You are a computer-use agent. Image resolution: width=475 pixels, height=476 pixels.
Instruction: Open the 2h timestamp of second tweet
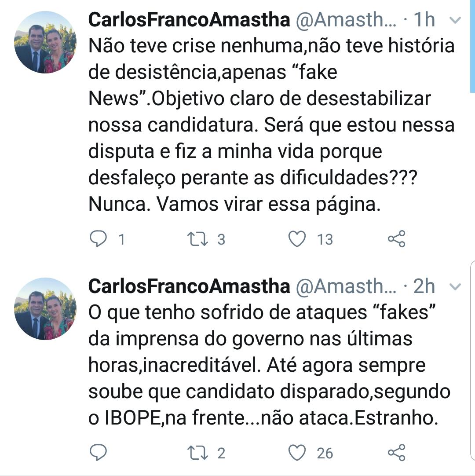coord(424,287)
